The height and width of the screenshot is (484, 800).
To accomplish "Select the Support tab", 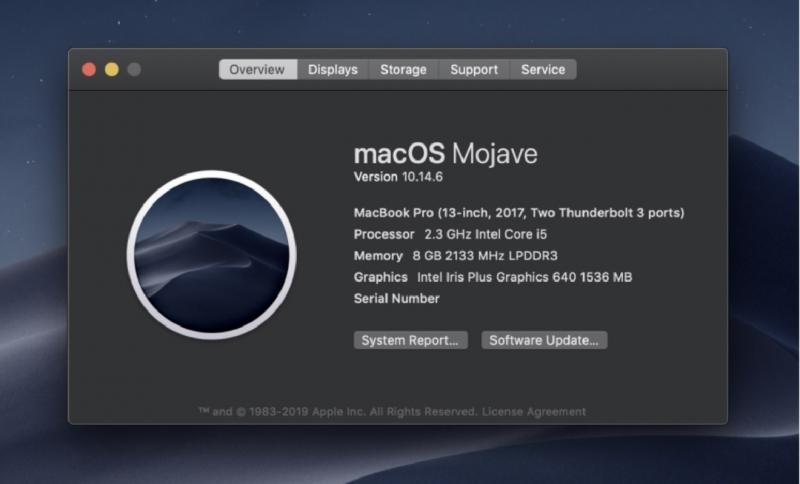I will (474, 69).
